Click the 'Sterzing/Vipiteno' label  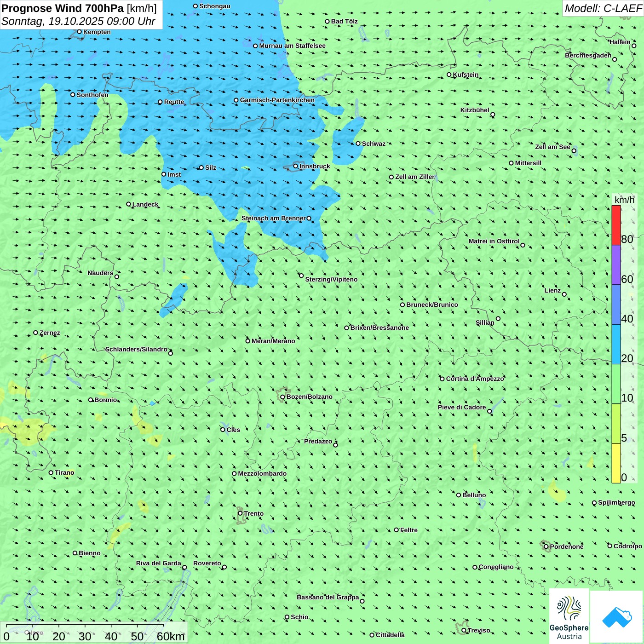331,279
